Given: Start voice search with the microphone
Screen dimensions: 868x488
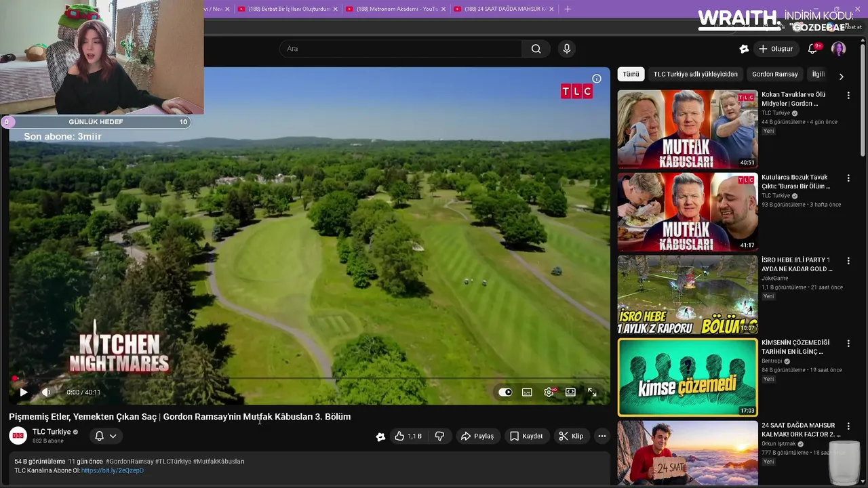Looking at the screenshot, I should tap(567, 49).
